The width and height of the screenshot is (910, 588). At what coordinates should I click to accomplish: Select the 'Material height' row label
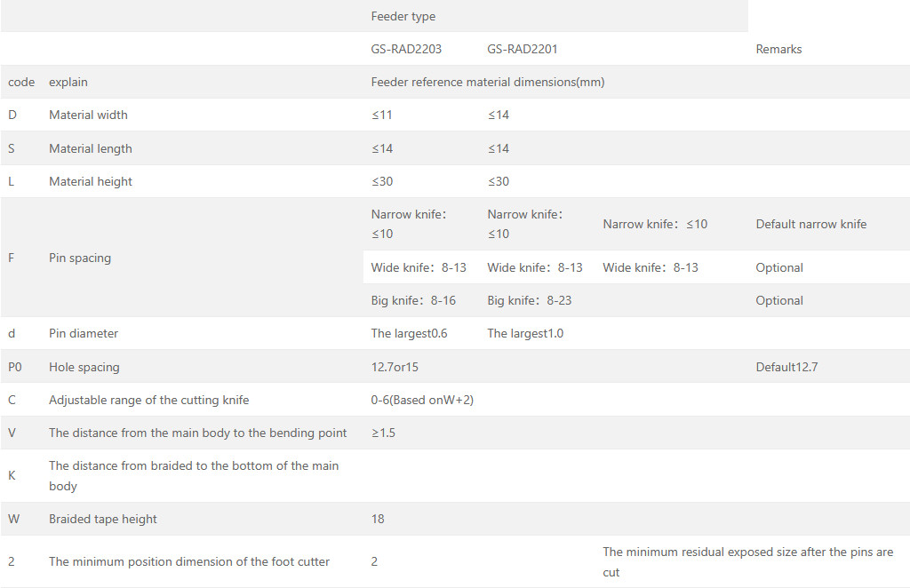coord(91,182)
